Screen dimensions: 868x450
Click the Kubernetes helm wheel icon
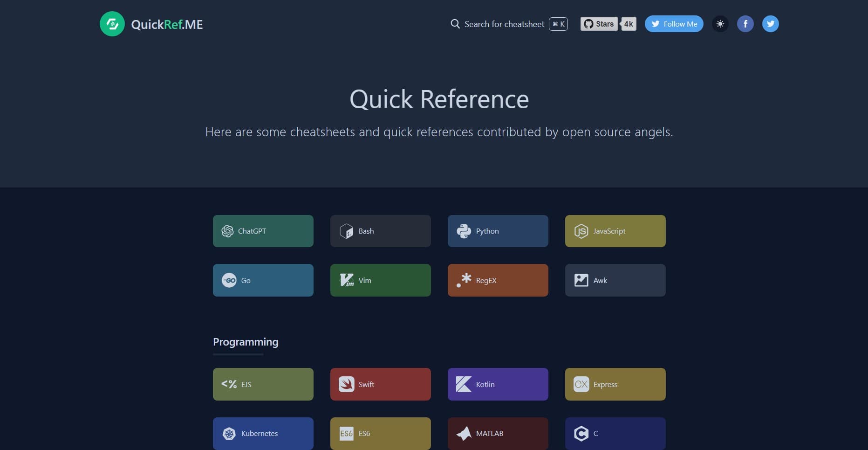pyautogui.click(x=229, y=434)
